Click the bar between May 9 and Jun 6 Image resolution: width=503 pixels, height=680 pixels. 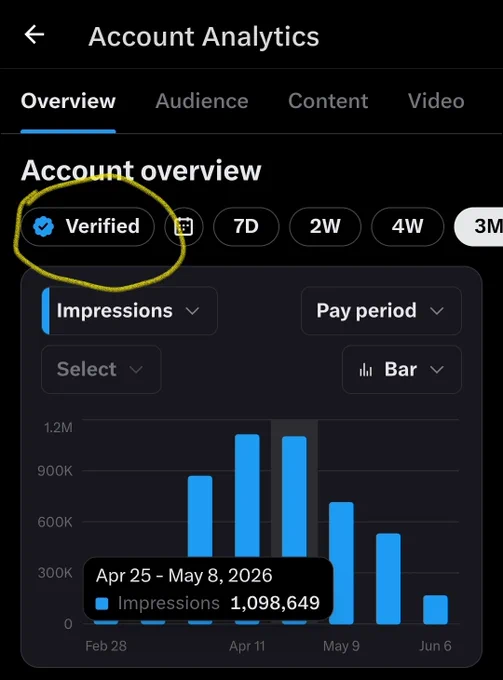click(388, 579)
